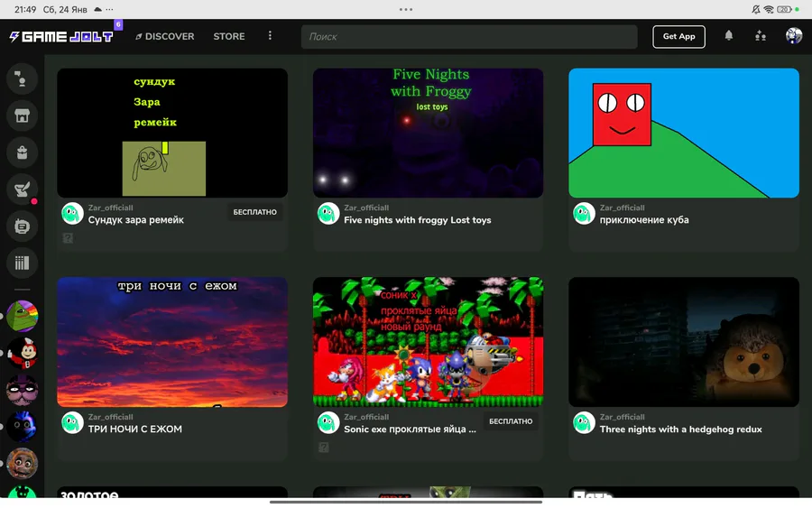Click the question-mark icon under Сундук зара ремейк
Image resolution: width=812 pixels, height=508 pixels.
coord(68,238)
